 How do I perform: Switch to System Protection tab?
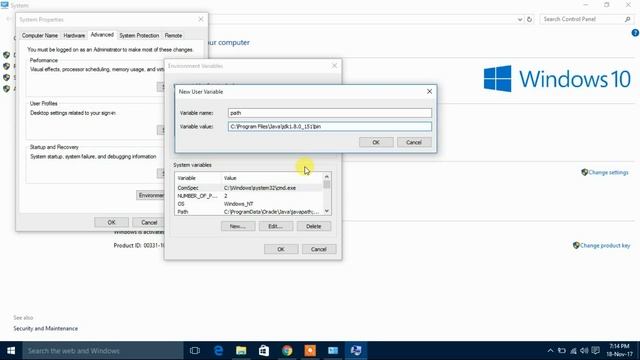pyautogui.click(x=139, y=36)
